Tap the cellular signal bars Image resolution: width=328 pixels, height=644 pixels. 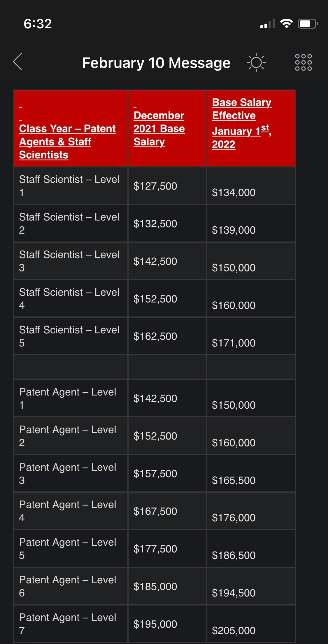(x=268, y=24)
